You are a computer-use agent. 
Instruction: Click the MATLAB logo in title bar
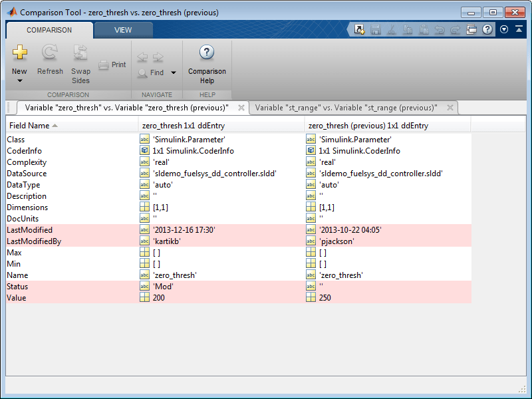point(12,12)
